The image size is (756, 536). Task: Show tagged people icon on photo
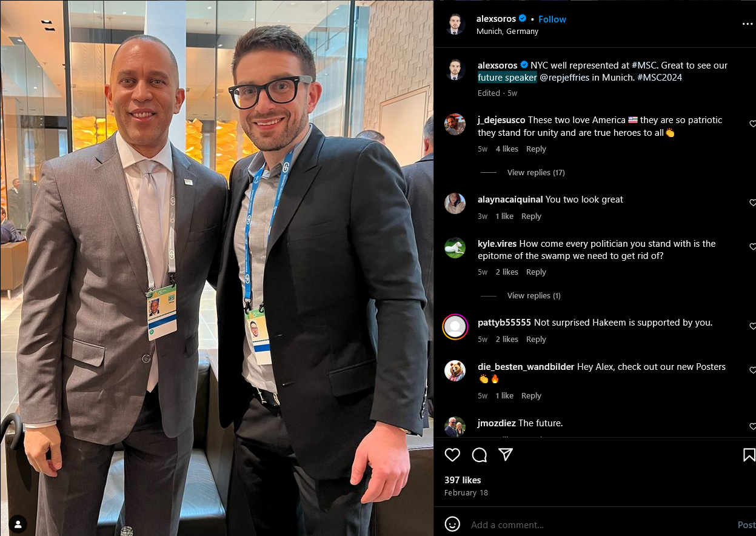click(18, 524)
